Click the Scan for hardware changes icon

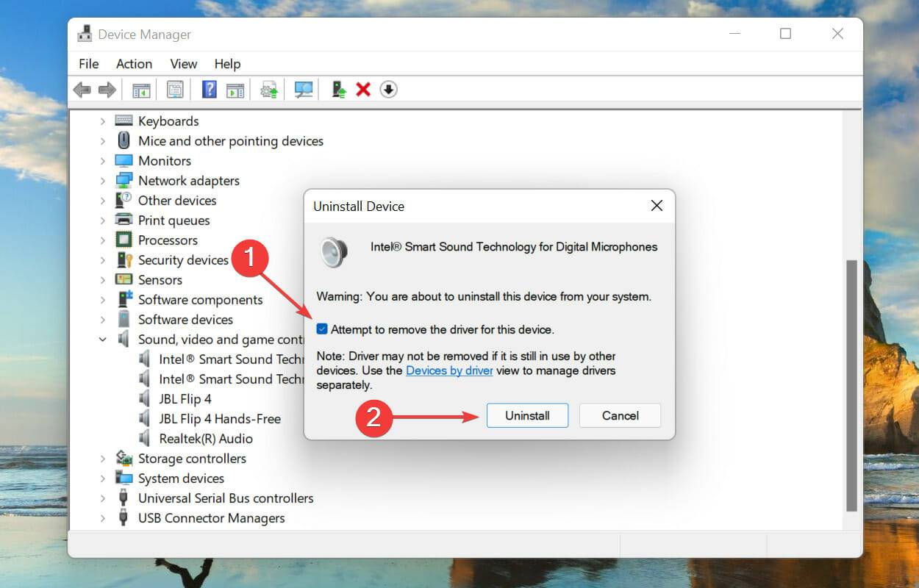pyautogui.click(x=303, y=89)
